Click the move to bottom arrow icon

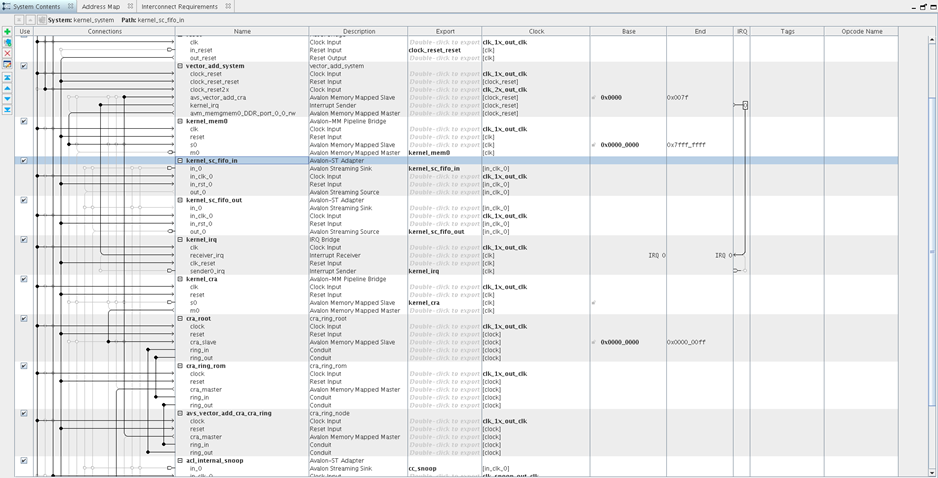[x=7, y=110]
